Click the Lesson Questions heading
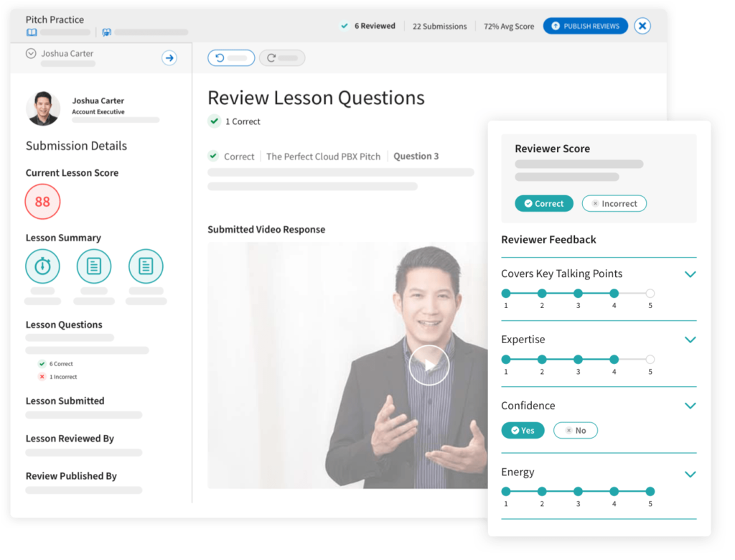Viewport: 735px width, 560px height. (64, 325)
